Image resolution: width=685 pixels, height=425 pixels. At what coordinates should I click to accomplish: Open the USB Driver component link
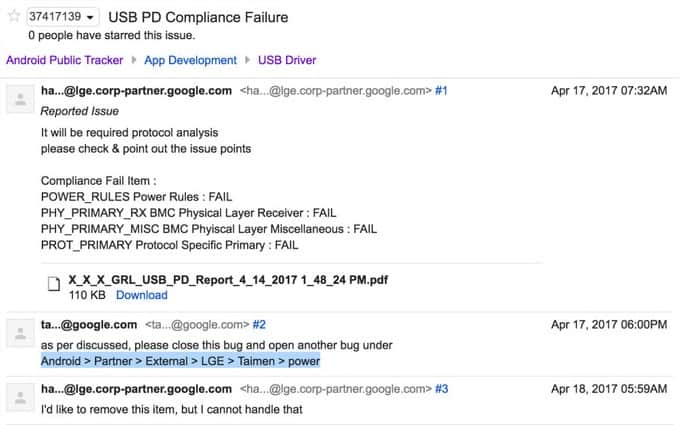point(287,60)
